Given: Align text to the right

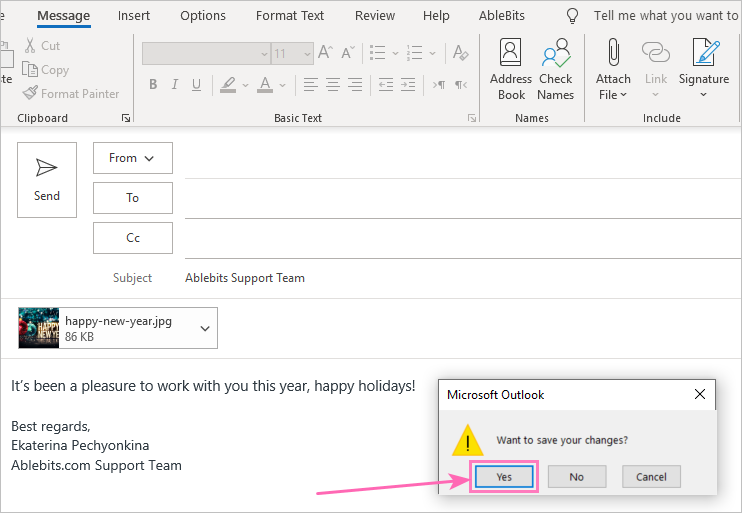Looking at the screenshot, I should (x=355, y=85).
